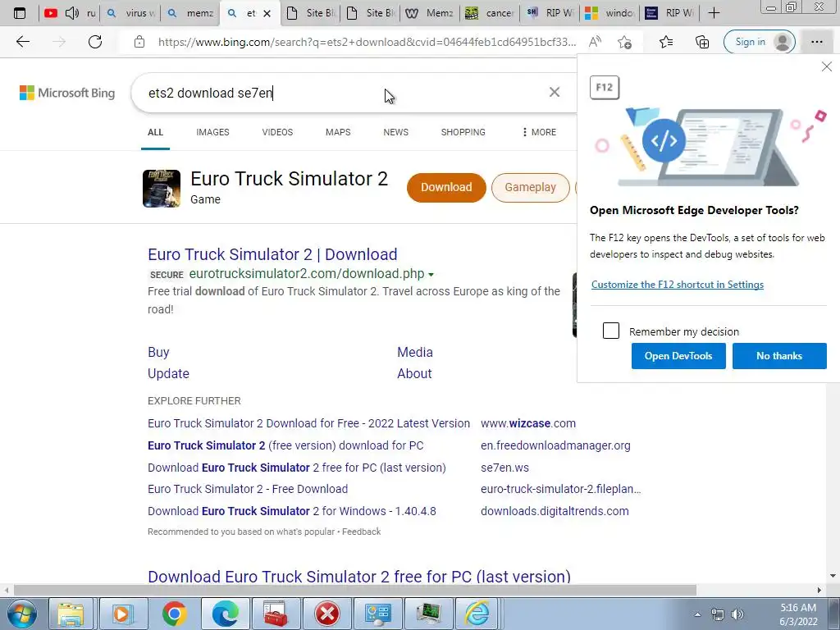
Task: Click the Microsoft Bing logo
Action: 67,93
